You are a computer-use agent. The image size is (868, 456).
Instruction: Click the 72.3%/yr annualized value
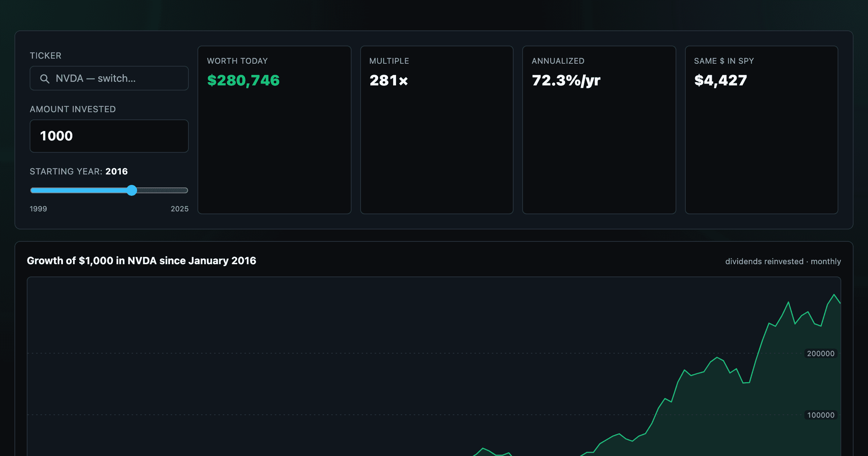click(566, 80)
